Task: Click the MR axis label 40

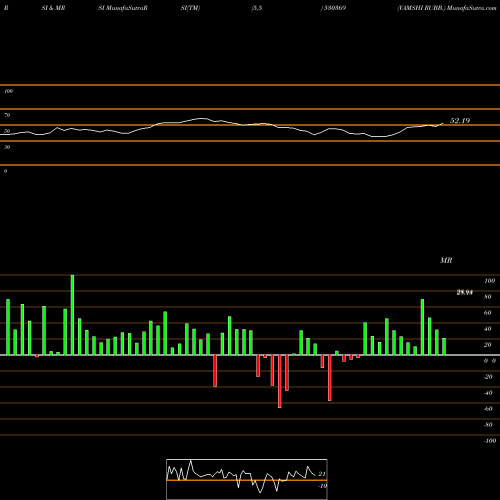Action: coord(488,329)
